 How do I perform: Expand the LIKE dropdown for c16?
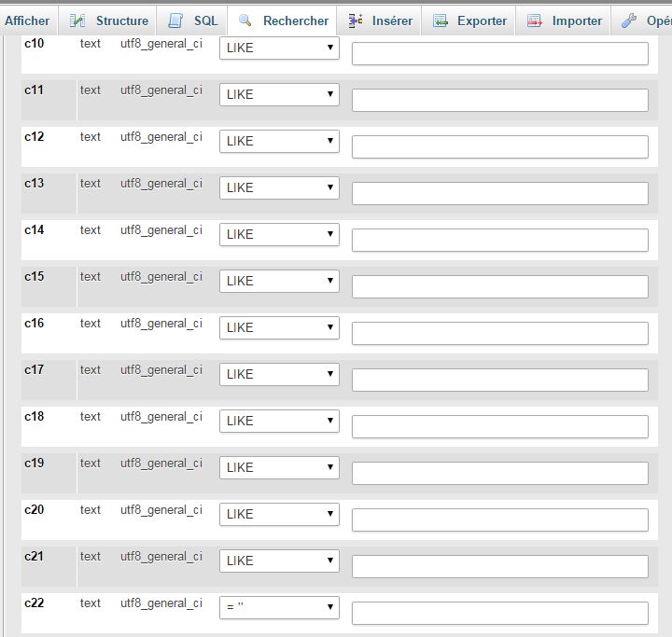tap(279, 327)
